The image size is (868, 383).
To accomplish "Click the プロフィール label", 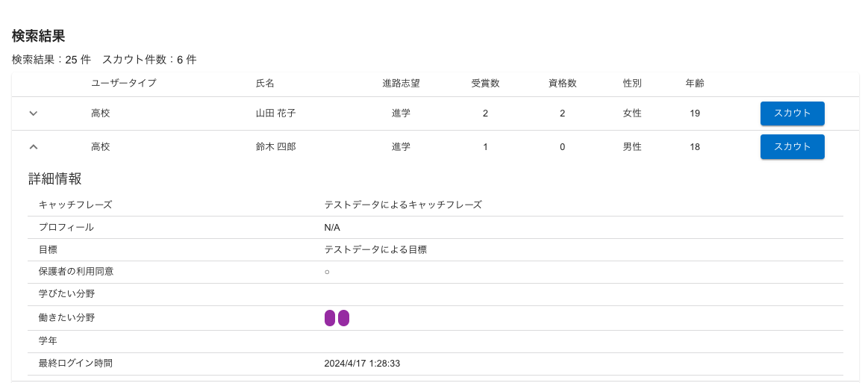I will 66,228.
